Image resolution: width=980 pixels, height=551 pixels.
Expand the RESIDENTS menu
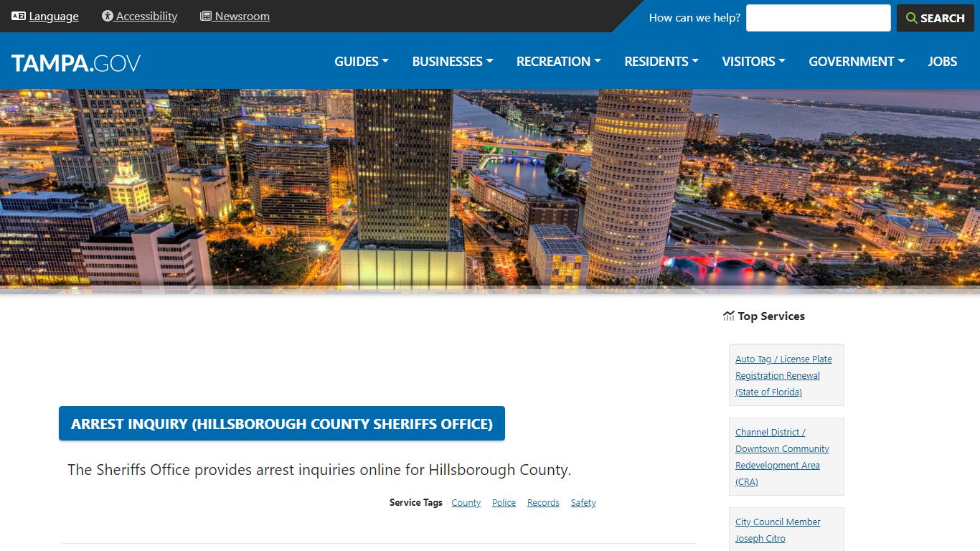point(661,62)
